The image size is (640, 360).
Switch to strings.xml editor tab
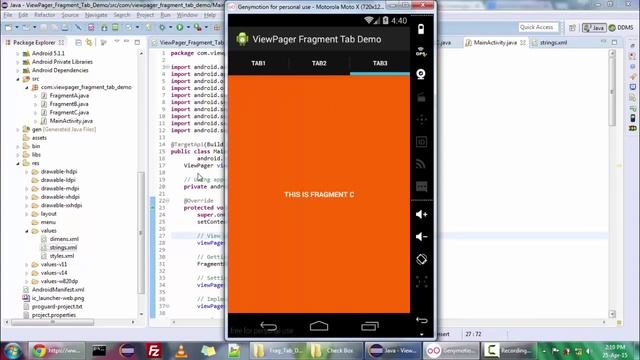point(553,42)
